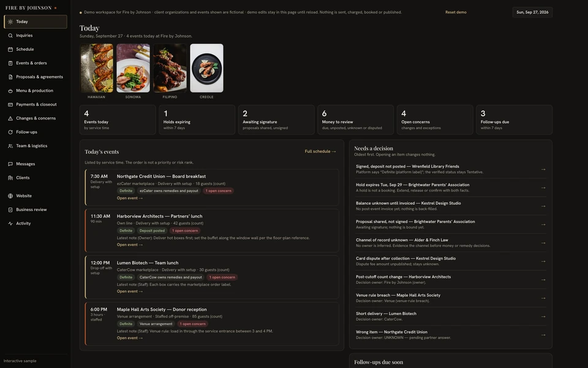Click arrow on Balance unknown Kestrel row

tap(543, 206)
